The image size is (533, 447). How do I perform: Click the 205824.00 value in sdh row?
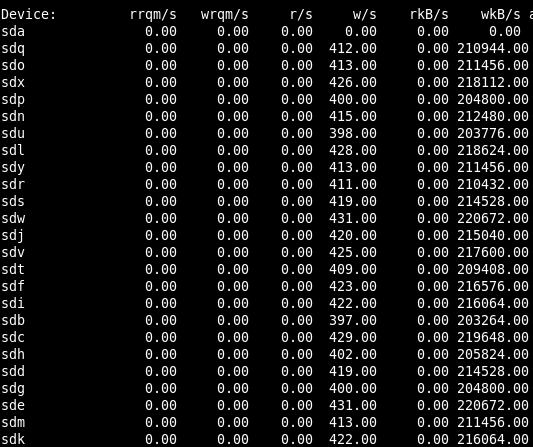(x=493, y=355)
